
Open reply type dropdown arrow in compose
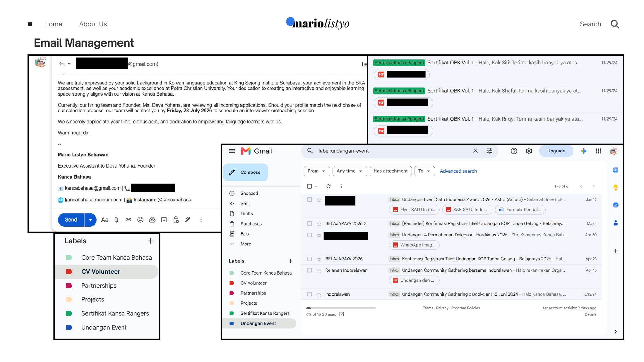(x=69, y=64)
